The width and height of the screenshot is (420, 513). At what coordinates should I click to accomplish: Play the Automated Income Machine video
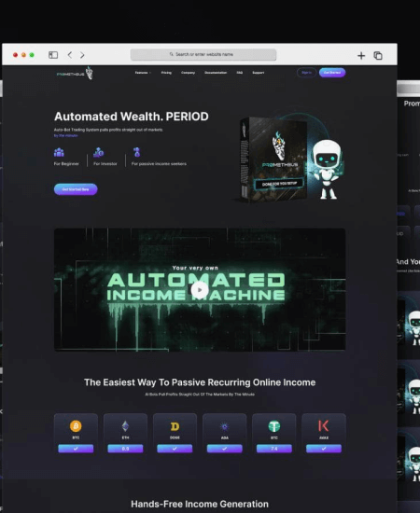point(200,290)
